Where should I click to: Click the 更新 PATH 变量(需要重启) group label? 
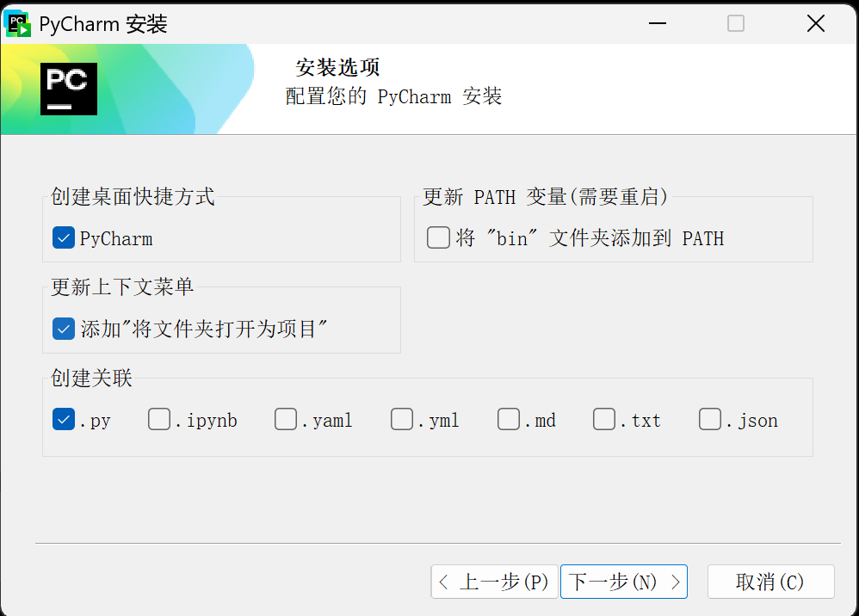point(545,196)
